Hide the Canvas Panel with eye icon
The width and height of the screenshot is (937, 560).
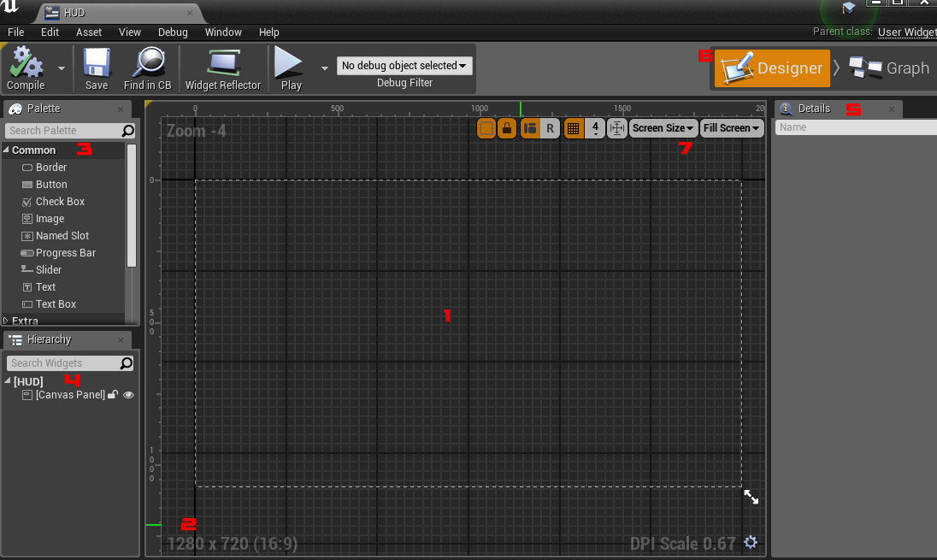128,395
